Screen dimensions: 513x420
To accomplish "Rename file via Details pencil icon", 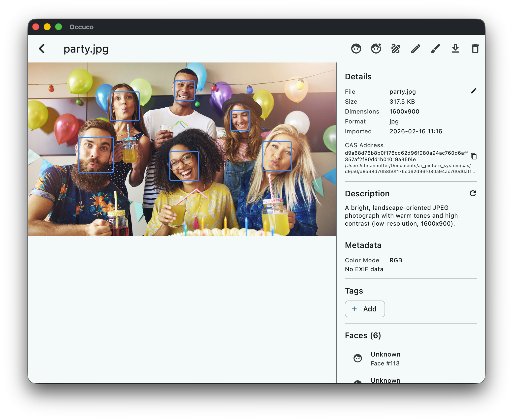I will point(474,91).
